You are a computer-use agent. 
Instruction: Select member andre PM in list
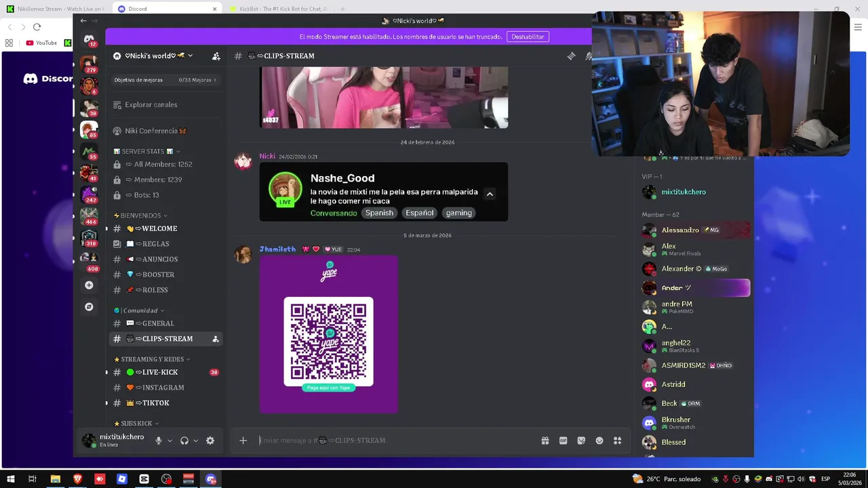coord(696,308)
